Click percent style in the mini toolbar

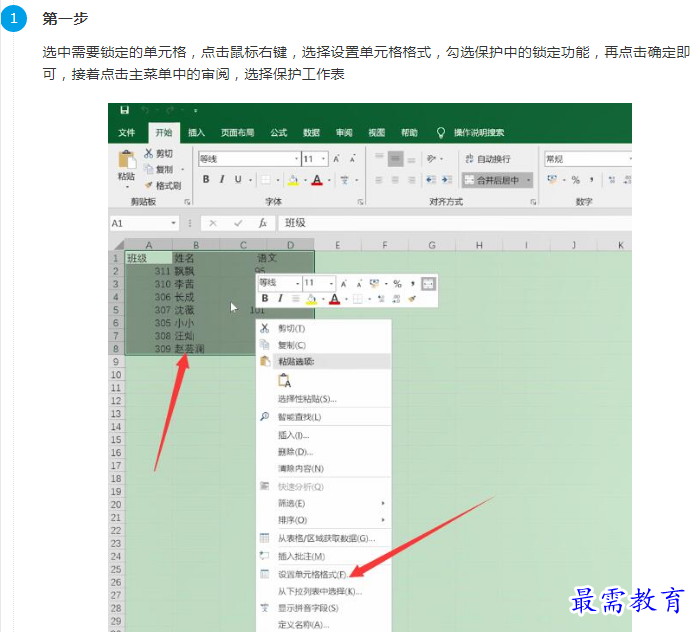tap(397, 284)
